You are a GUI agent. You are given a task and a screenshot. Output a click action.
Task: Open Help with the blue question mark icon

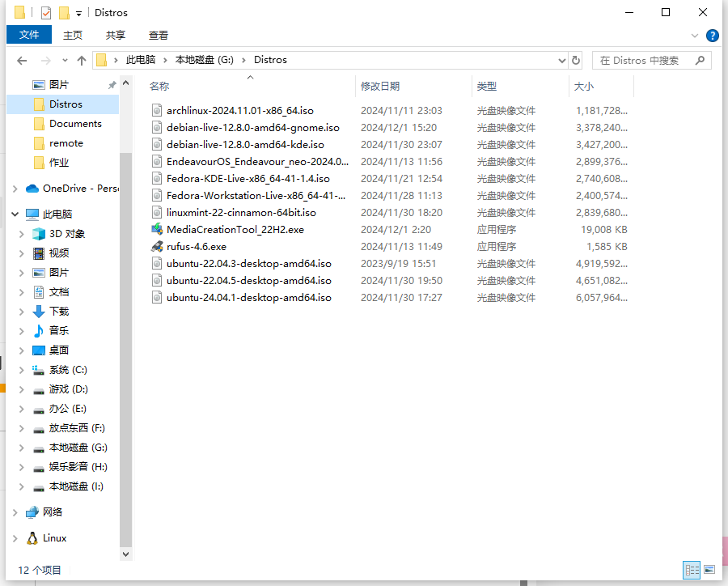pyautogui.click(x=712, y=36)
